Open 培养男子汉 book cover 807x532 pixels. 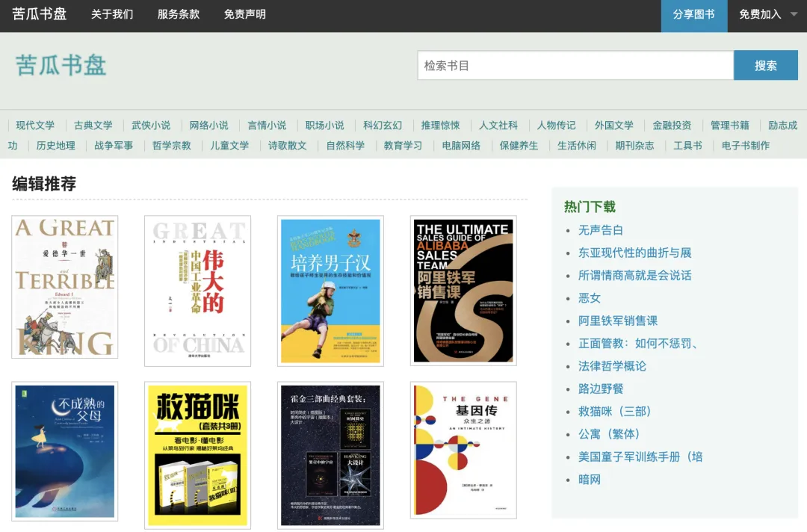click(330, 291)
